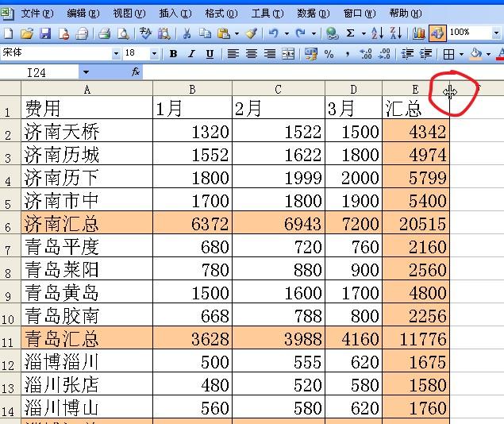This screenshot has width=504, height=424.
Task: Open the 视图(V) menu
Action: [129, 13]
